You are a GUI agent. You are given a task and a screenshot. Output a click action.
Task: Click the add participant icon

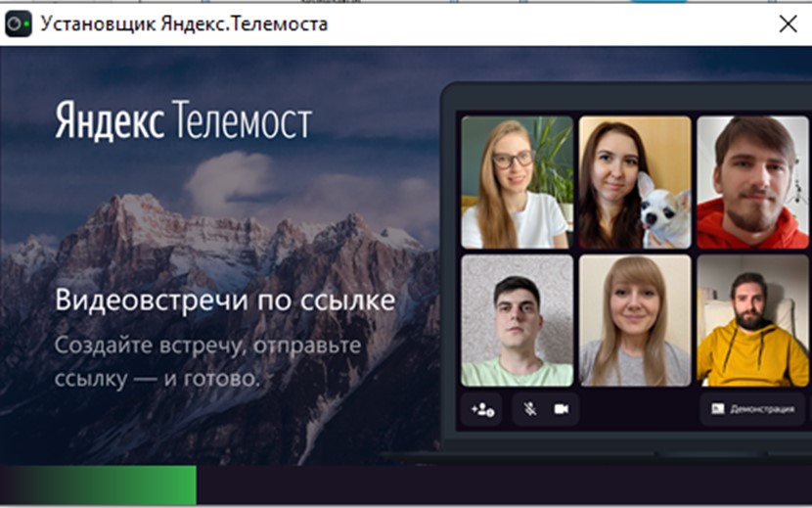[482, 409]
